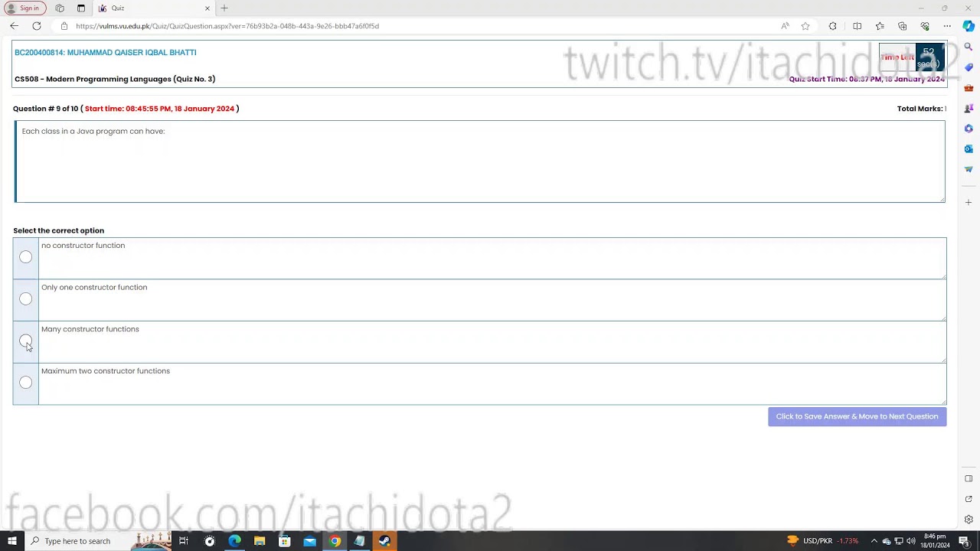Screen dimensions: 980x551
Task: Toggle Split screen icon
Action: [x=857, y=26]
